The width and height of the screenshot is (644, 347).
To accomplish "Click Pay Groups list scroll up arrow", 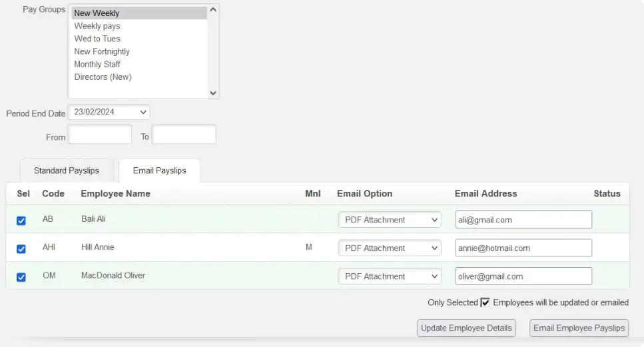I will [212, 9].
